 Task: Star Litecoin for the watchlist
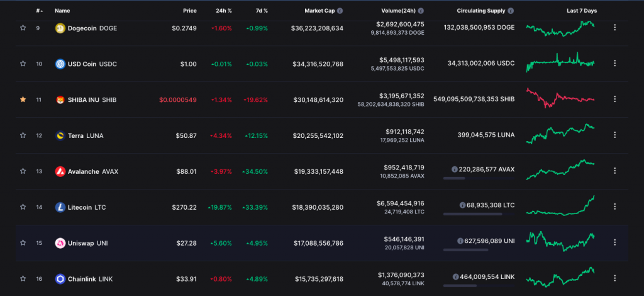point(23,207)
